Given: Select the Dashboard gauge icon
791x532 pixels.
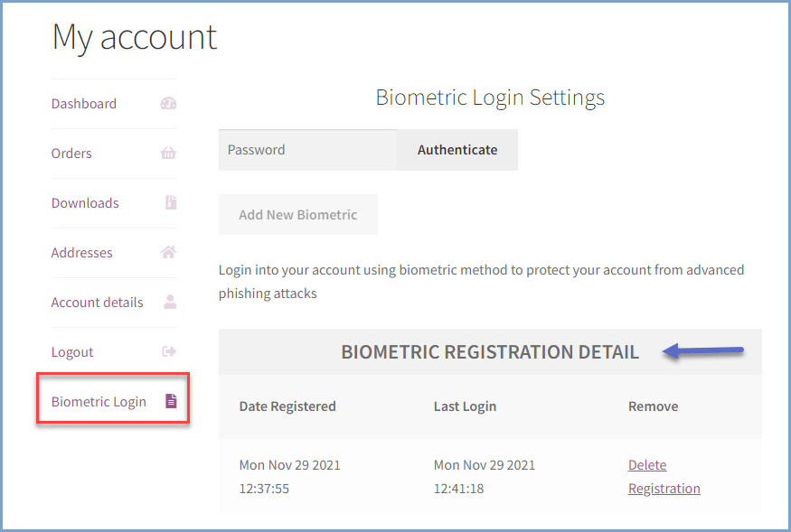Looking at the screenshot, I should 169,104.
